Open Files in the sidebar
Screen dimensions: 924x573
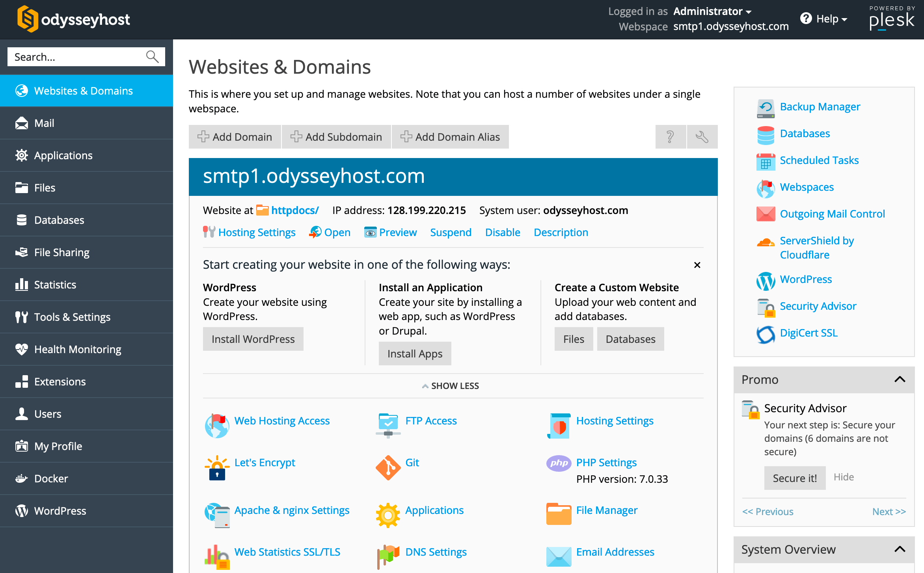click(x=86, y=188)
